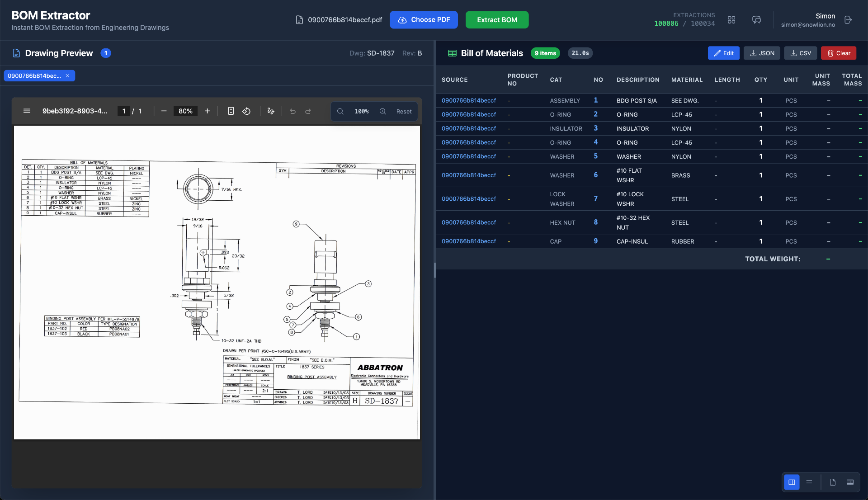The width and height of the screenshot is (868, 500).
Task: Open the chat messages icon
Action: tap(756, 20)
